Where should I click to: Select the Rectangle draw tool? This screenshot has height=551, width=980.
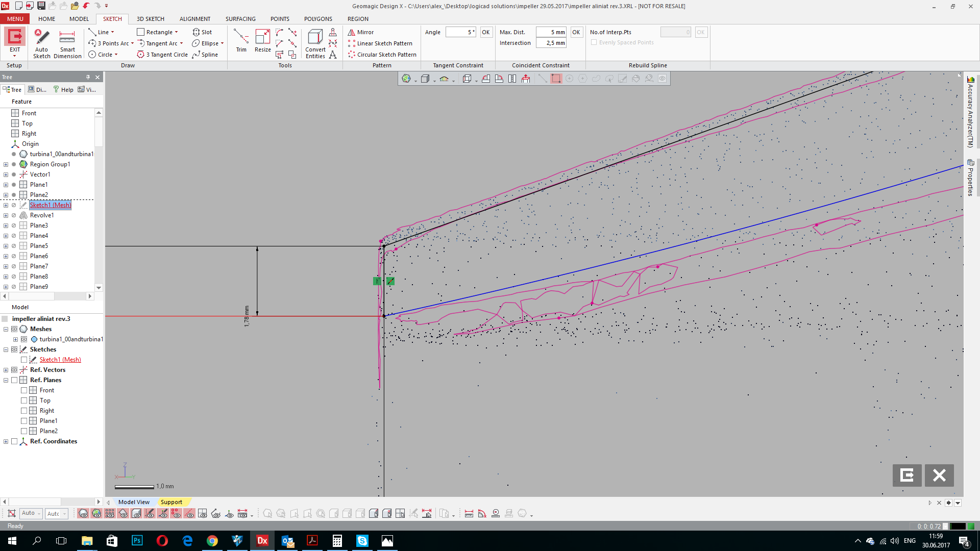(155, 32)
